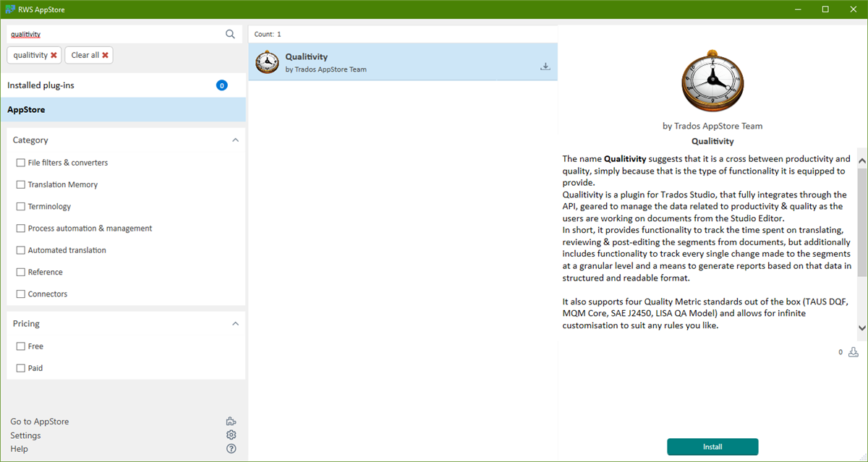Open the Help question-mark icon

(x=231, y=448)
